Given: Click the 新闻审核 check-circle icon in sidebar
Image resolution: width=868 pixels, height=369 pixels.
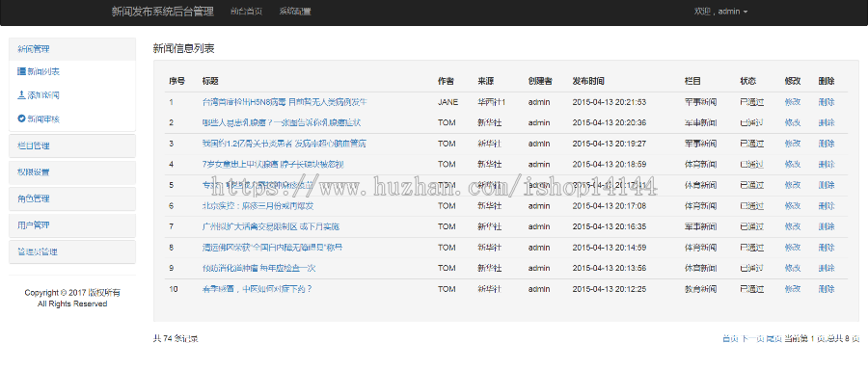Looking at the screenshot, I should 21,119.
